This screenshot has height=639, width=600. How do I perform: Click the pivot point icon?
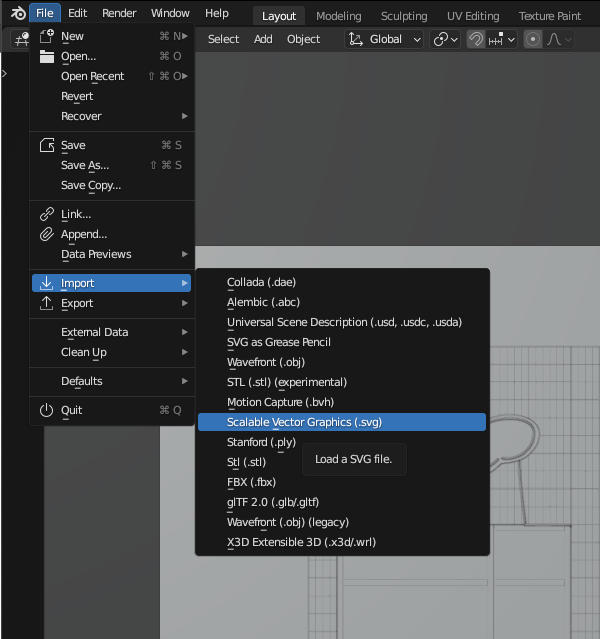coord(441,39)
